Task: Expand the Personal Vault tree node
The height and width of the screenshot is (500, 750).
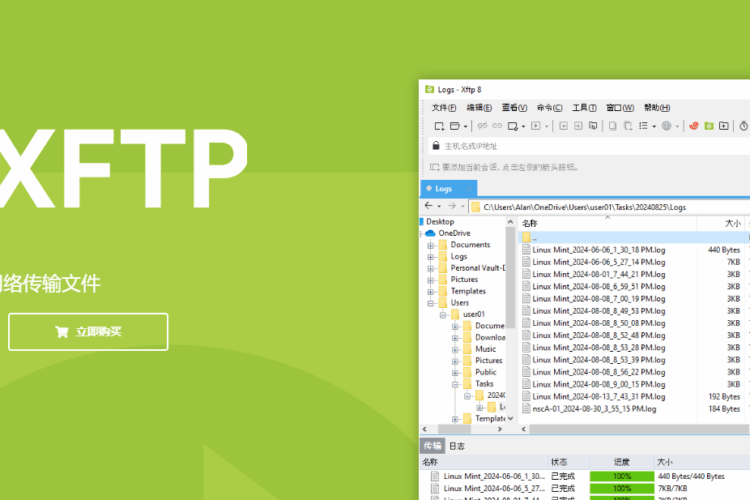Action: point(430,268)
